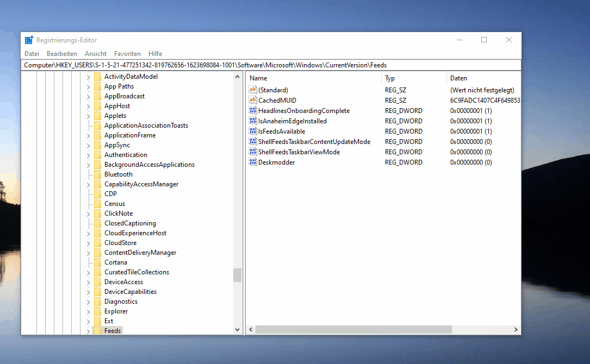The height and width of the screenshot is (364, 590).
Task: Click the folder icon of ApplicationAssociationToasts
Action: click(x=97, y=125)
